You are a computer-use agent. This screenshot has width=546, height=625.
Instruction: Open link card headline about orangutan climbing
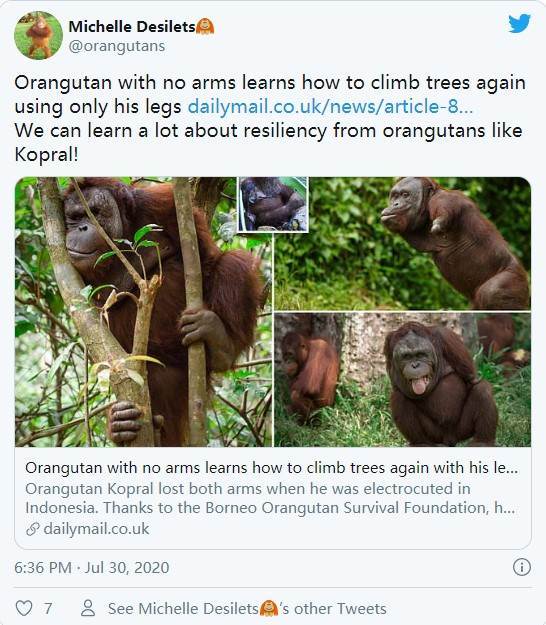271,468
